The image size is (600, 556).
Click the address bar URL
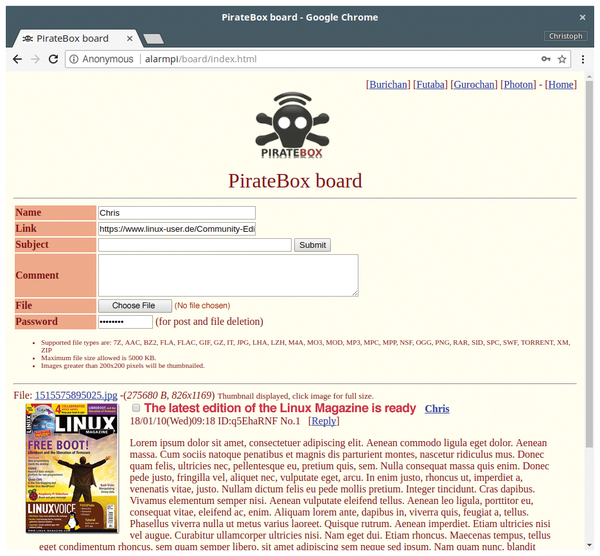tap(201, 59)
